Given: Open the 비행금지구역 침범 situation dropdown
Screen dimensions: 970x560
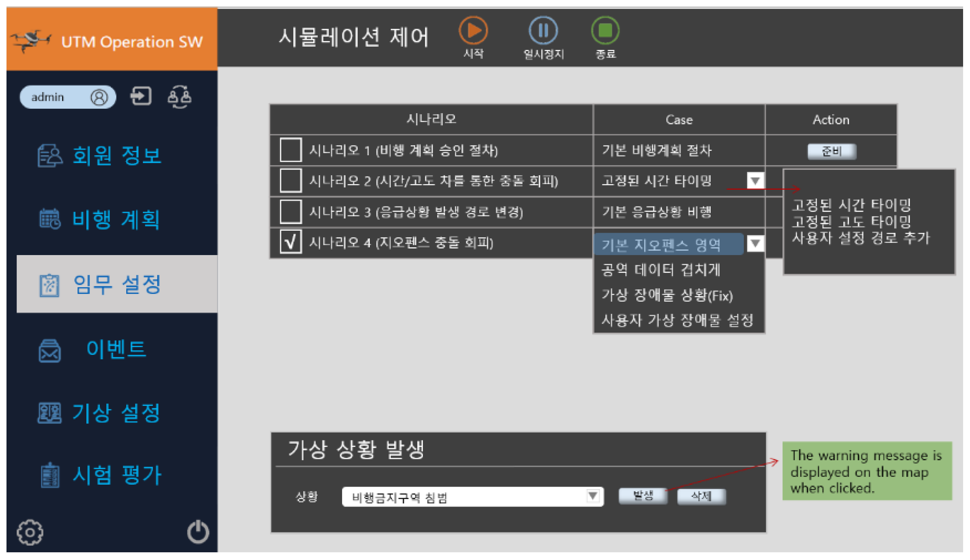Looking at the screenshot, I should (593, 496).
